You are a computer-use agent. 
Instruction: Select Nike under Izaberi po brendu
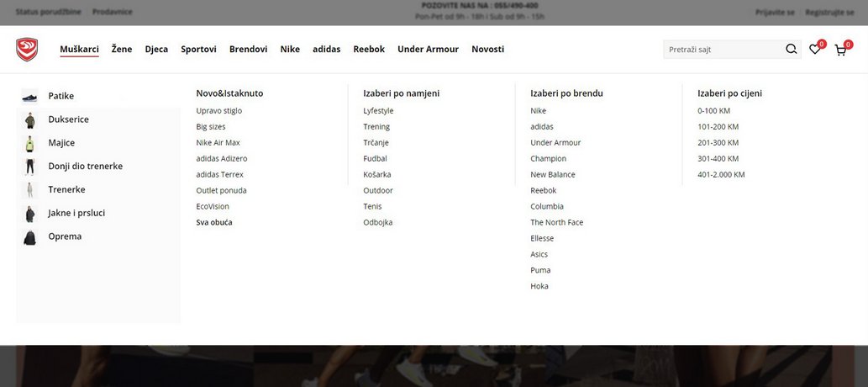pos(538,111)
